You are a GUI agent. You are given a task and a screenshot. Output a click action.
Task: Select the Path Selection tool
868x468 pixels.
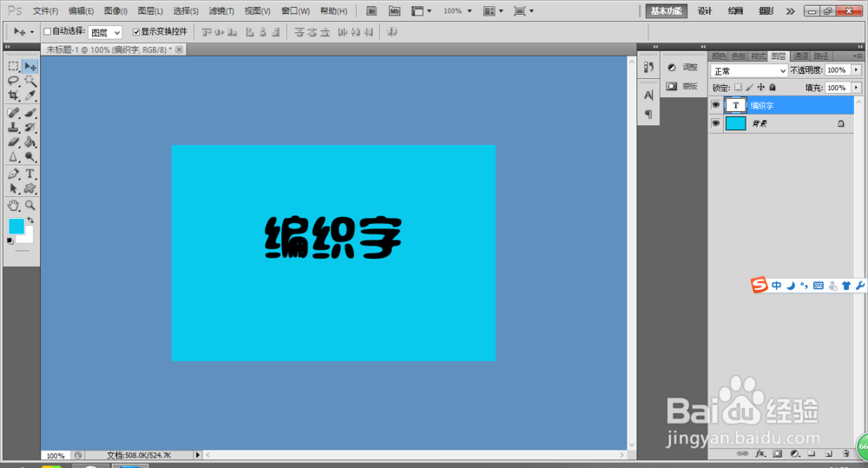(x=14, y=188)
